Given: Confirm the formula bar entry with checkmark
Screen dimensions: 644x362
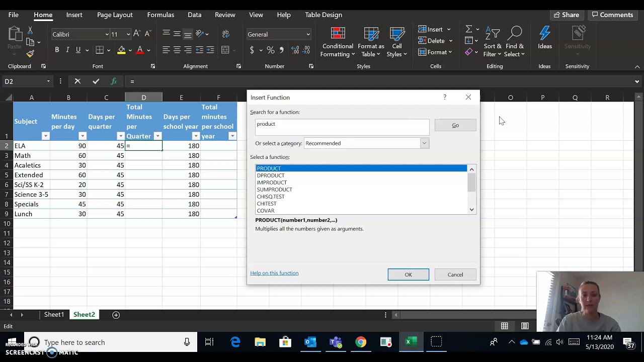Looking at the screenshot, I should tap(96, 81).
